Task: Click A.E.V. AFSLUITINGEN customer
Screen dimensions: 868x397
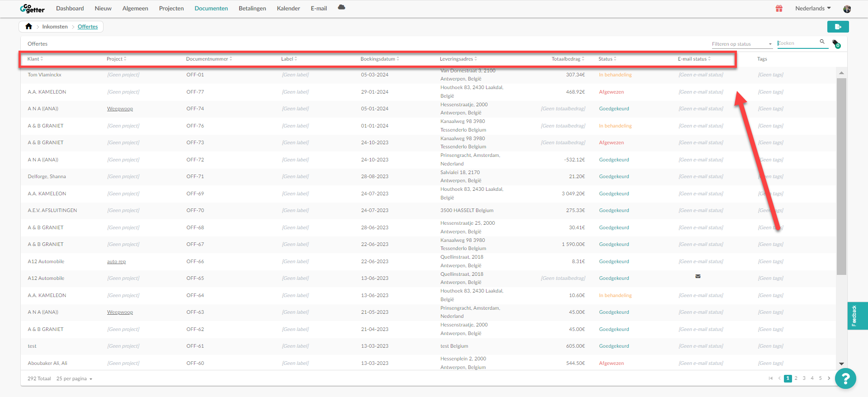Action: (x=52, y=211)
